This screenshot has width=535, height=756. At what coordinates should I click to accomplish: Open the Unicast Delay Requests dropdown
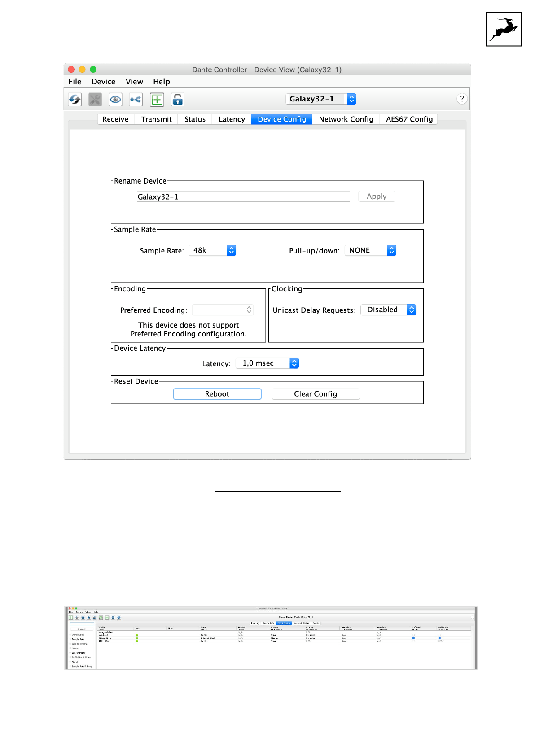389,310
